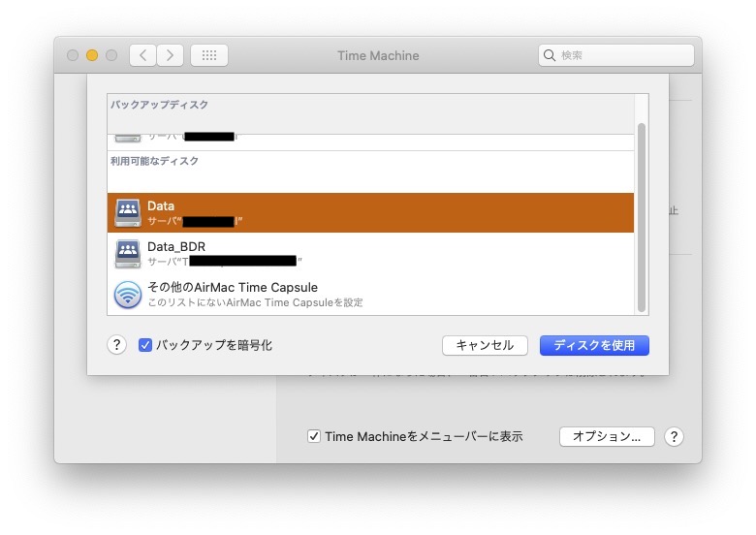
Task: Select the Data_BDR network disk icon
Action: click(128, 254)
